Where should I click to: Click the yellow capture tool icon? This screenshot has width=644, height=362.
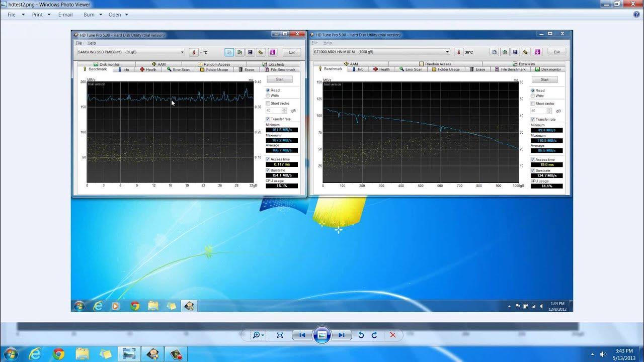pyautogui.click(x=261, y=52)
